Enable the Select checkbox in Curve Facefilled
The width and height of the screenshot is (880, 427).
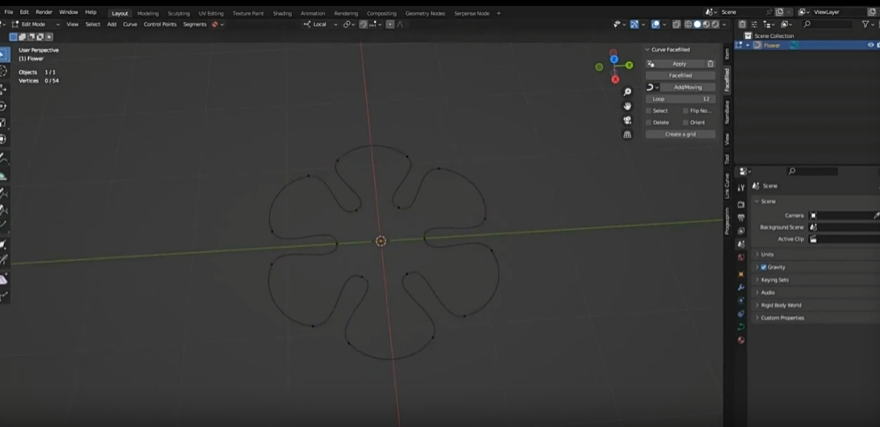(x=649, y=111)
